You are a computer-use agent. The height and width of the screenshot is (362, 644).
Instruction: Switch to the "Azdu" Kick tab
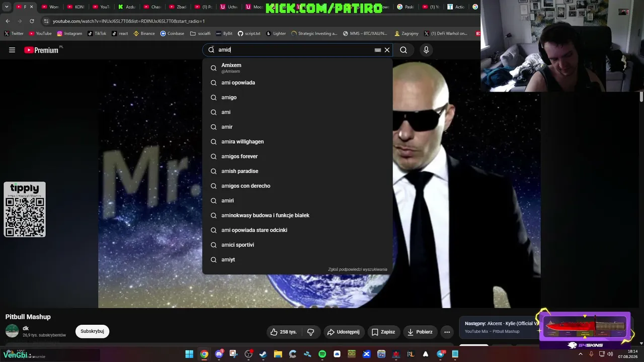coord(126,7)
